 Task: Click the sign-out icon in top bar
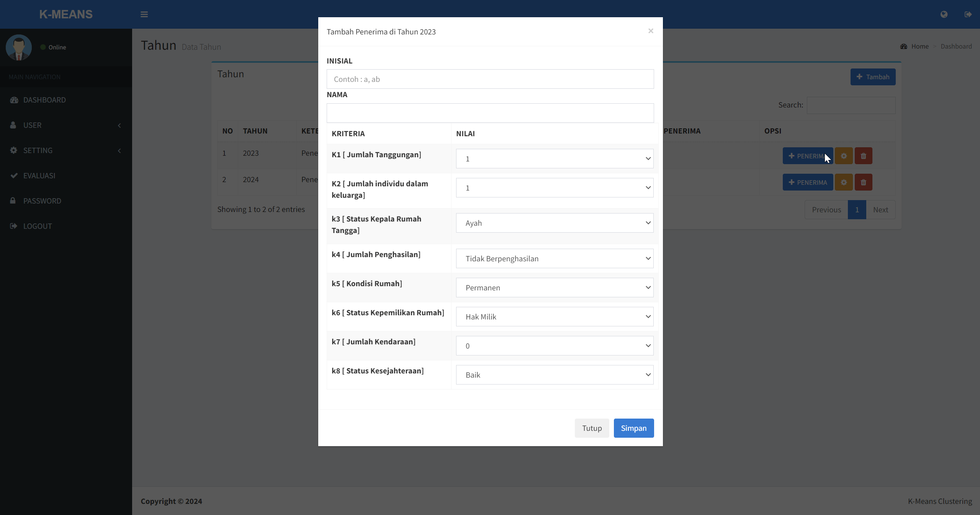click(x=968, y=15)
